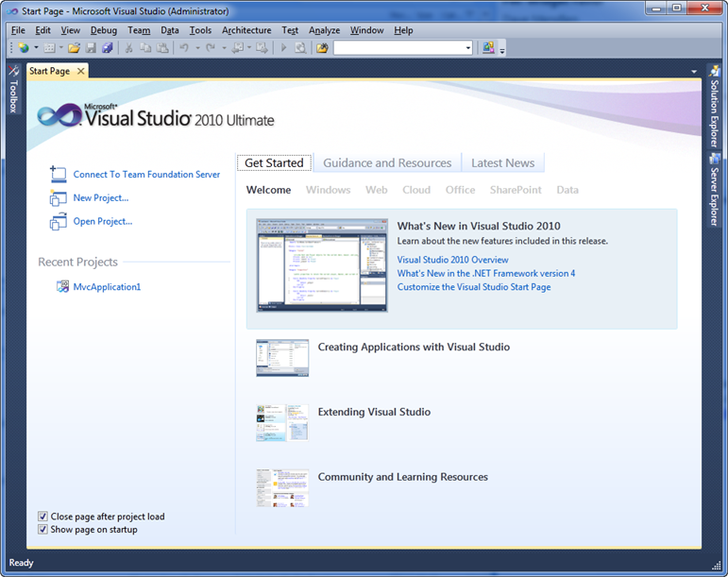This screenshot has width=728, height=577.
Task: Toggle Show page on startup checkbox
Action: [x=42, y=529]
